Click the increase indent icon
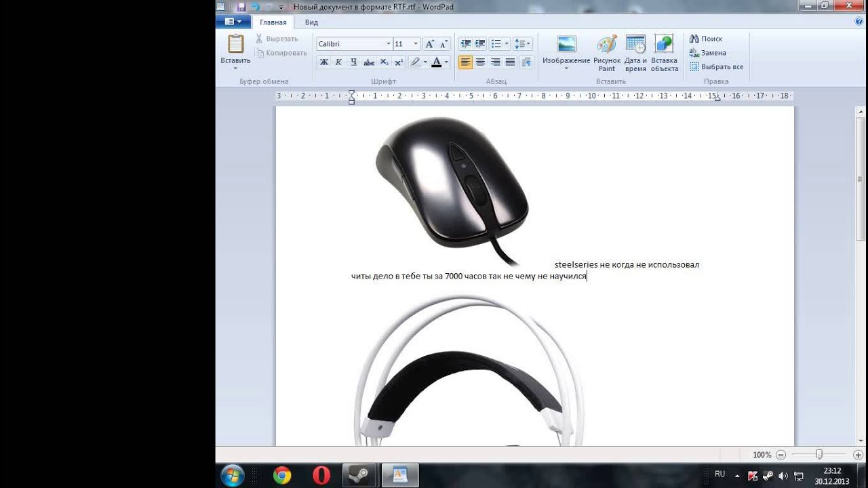 coord(480,44)
